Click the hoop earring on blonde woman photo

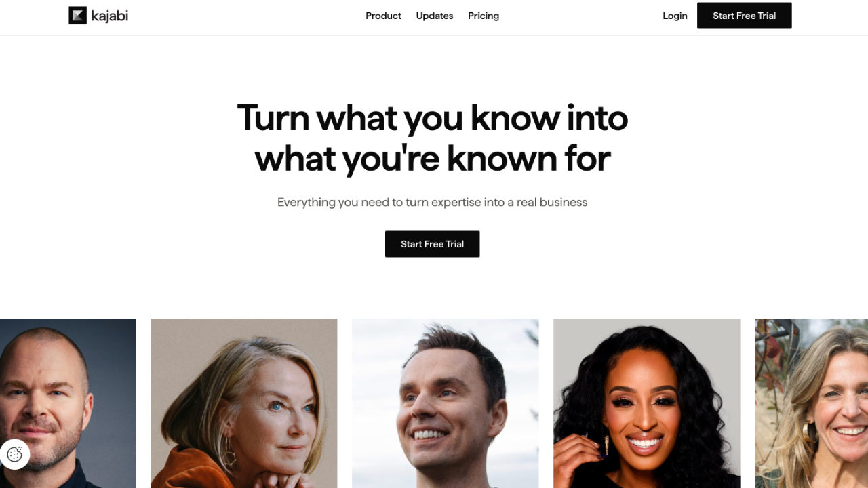click(228, 453)
